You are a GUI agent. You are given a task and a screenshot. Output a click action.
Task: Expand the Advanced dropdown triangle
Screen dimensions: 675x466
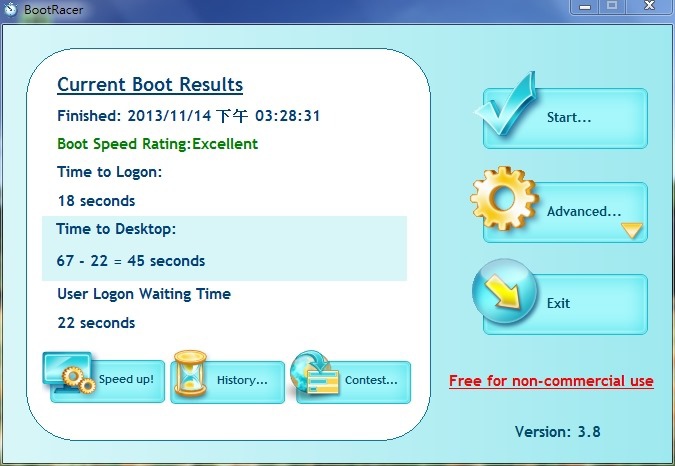pyautogui.click(x=632, y=230)
